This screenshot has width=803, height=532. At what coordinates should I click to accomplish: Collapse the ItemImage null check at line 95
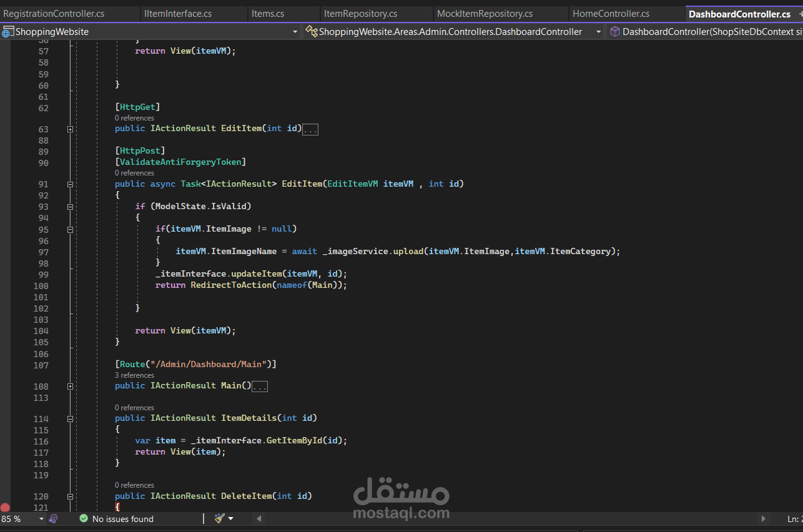point(70,229)
